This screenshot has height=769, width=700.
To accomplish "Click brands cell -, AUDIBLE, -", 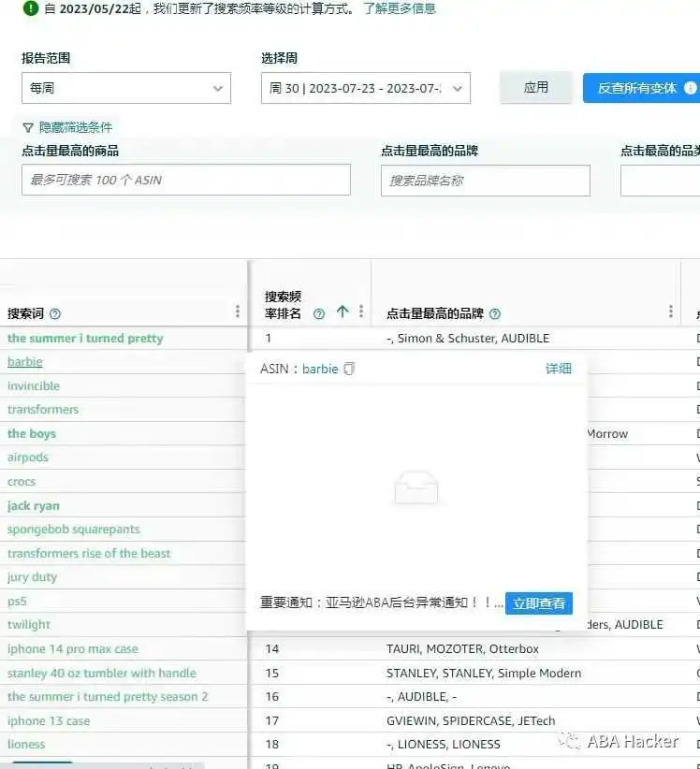I will pyautogui.click(x=421, y=697).
